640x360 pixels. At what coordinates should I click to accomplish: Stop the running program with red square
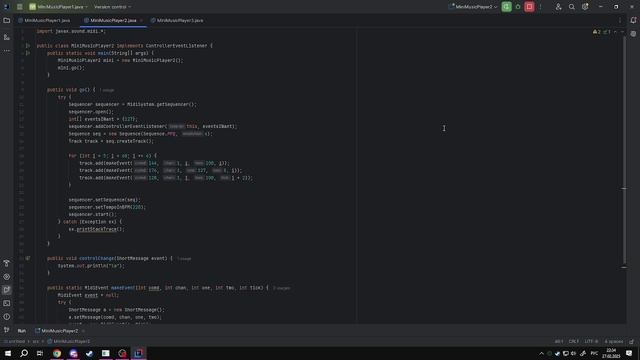529,7
